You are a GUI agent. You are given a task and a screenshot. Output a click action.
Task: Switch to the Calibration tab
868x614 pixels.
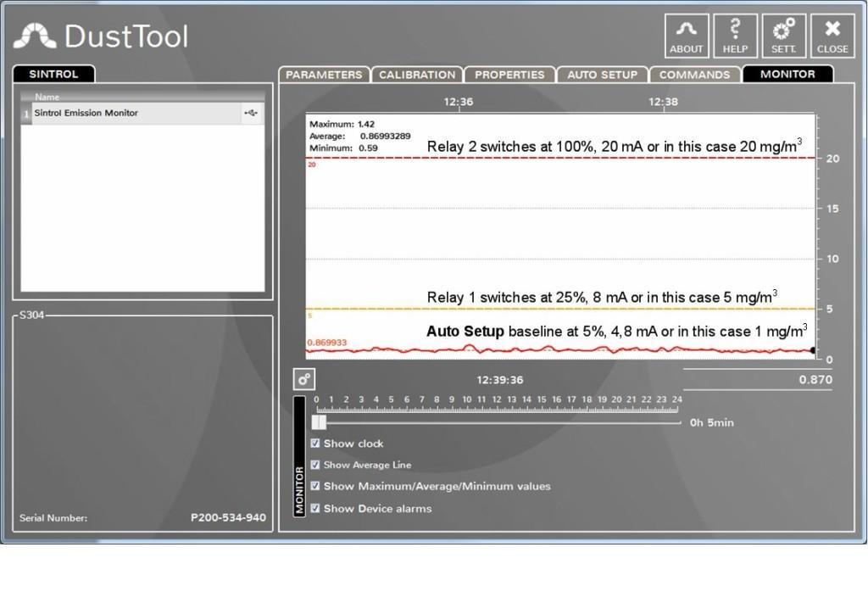(417, 75)
